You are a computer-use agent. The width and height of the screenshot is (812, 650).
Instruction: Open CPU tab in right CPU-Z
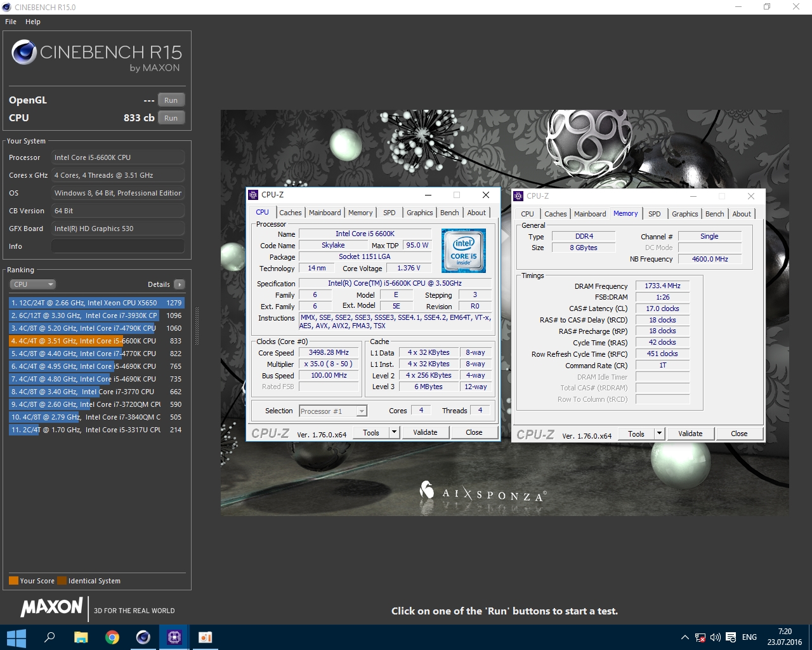pyautogui.click(x=527, y=214)
